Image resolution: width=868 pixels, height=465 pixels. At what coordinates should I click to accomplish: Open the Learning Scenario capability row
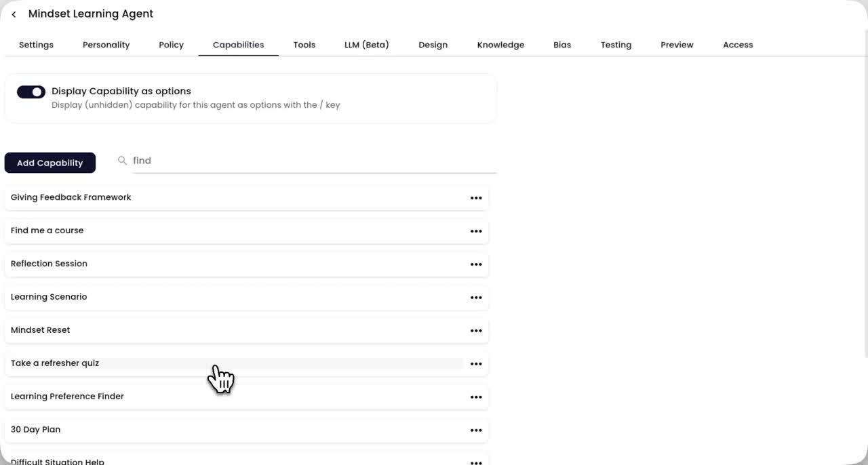(246, 297)
